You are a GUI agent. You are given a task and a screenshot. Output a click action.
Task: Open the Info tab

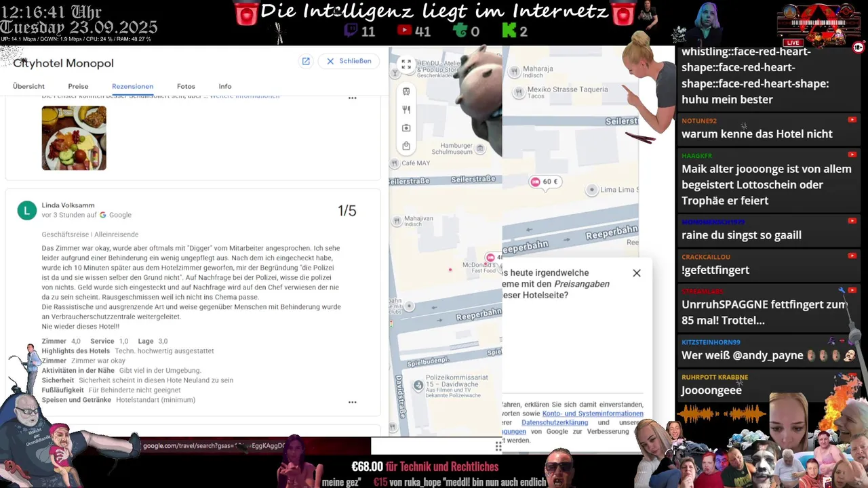(x=225, y=86)
